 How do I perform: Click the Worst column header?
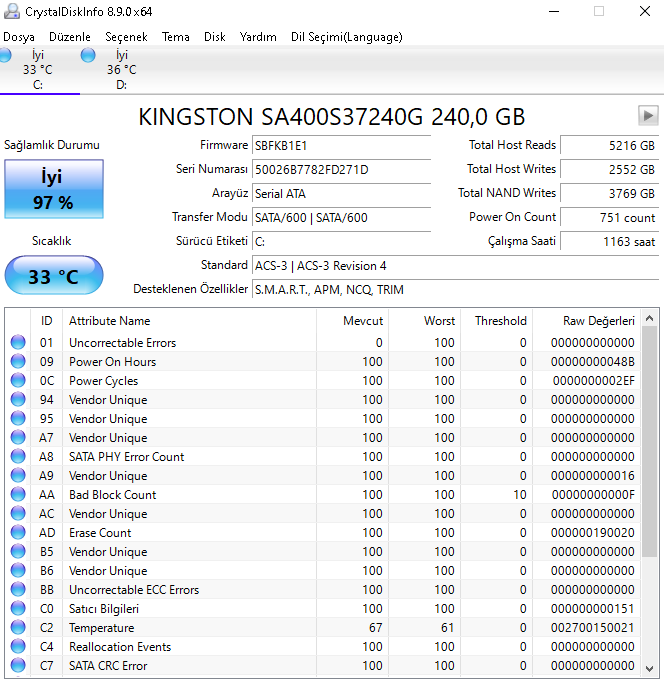[x=424, y=321]
